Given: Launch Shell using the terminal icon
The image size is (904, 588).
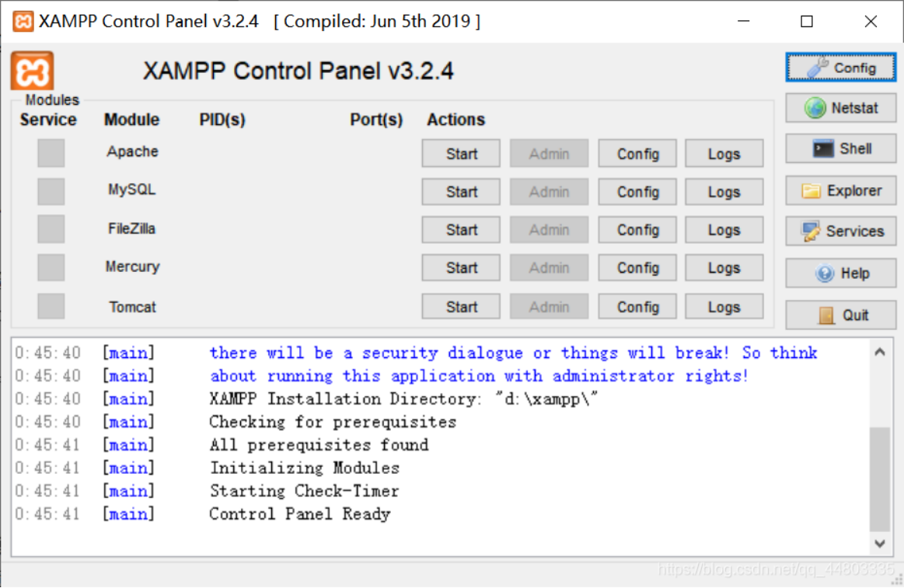Looking at the screenshot, I should [840, 148].
